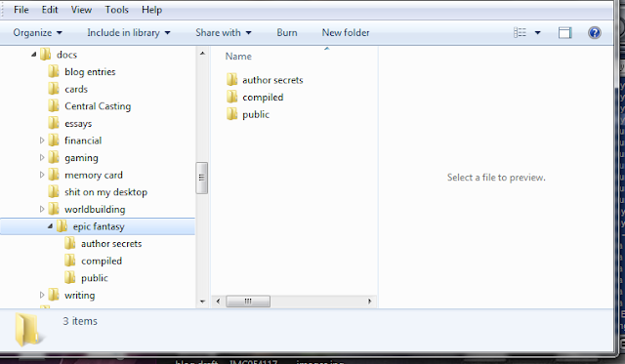Click the cards tree label
The width and height of the screenshot is (625, 364).
pyautogui.click(x=76, y=89)
